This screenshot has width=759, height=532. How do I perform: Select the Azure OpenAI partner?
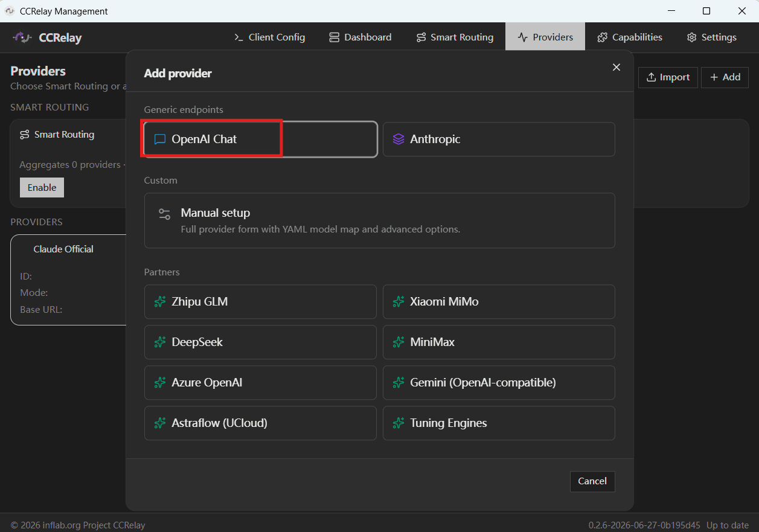(x=260, y=383)
